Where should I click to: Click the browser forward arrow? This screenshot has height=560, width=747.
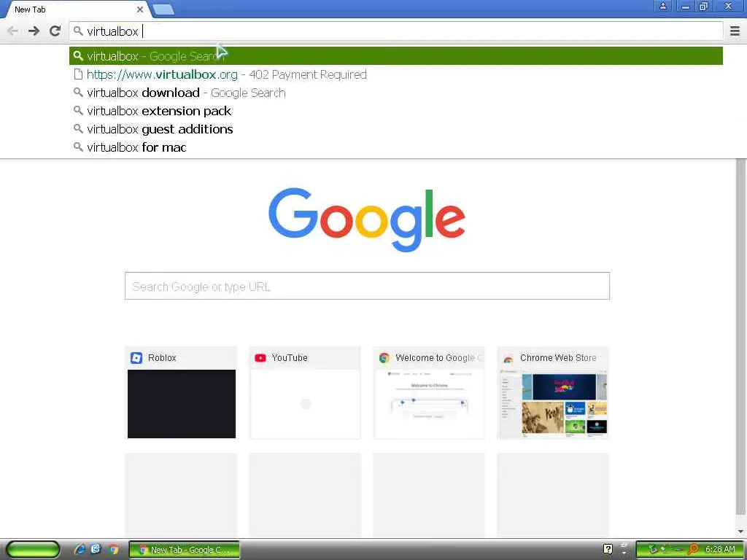(34, 31)
